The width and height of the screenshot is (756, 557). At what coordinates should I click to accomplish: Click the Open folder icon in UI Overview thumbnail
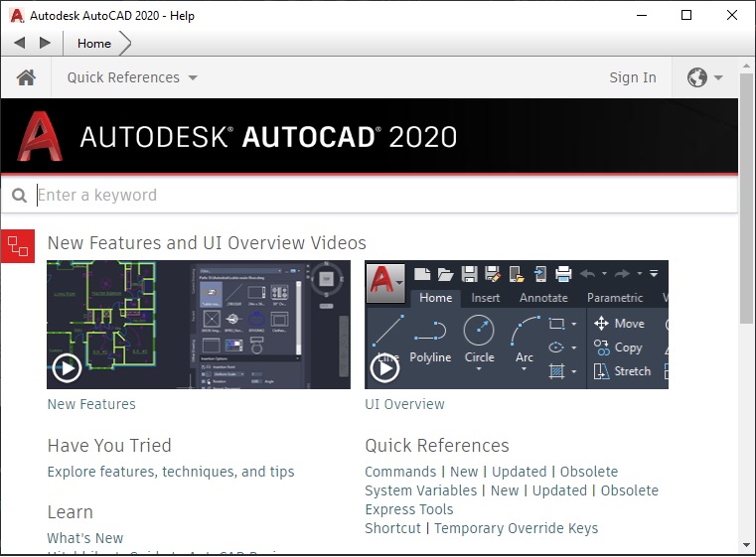click(x=445, y=274)
